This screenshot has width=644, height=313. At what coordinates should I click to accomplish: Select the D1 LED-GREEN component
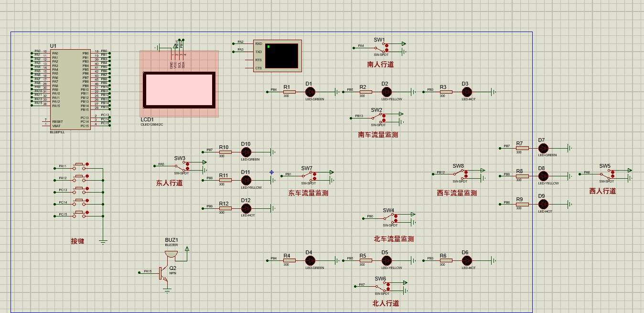[310, 92]
